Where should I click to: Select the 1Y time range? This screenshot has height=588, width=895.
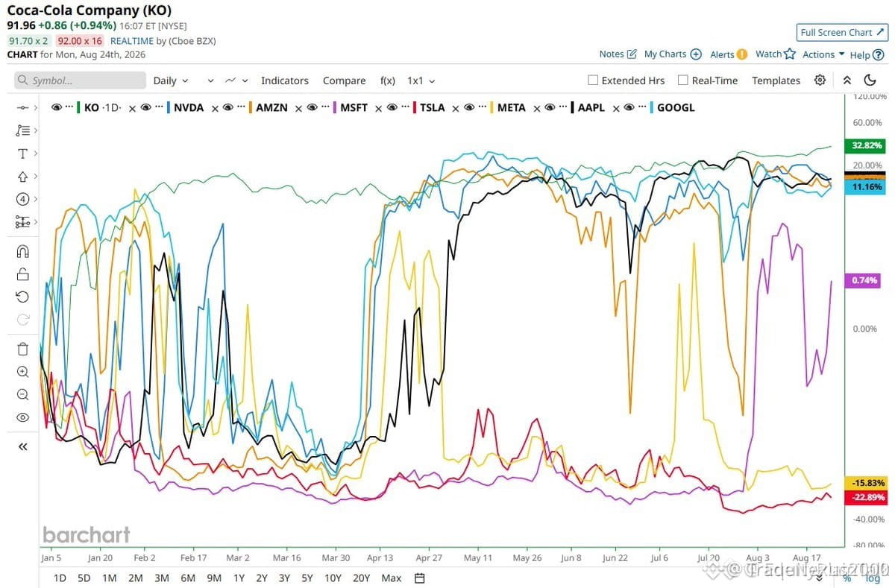point(239,578)
